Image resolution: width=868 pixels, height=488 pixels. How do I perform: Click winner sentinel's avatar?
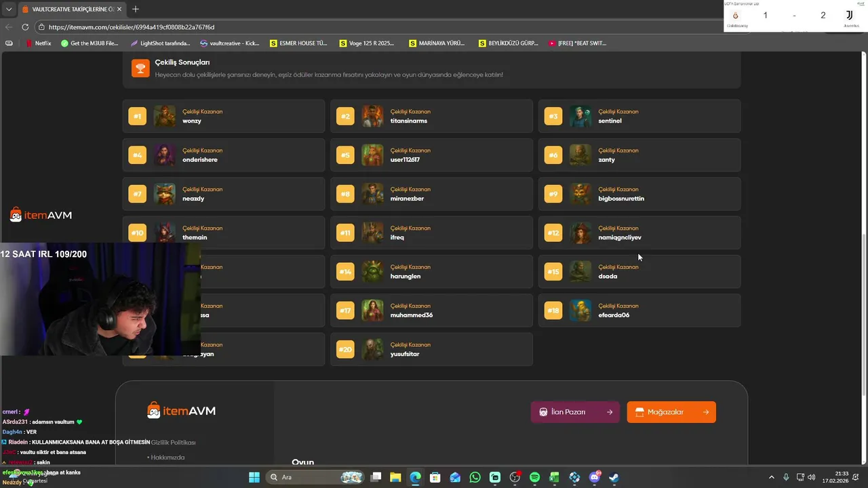pos(580,116)
